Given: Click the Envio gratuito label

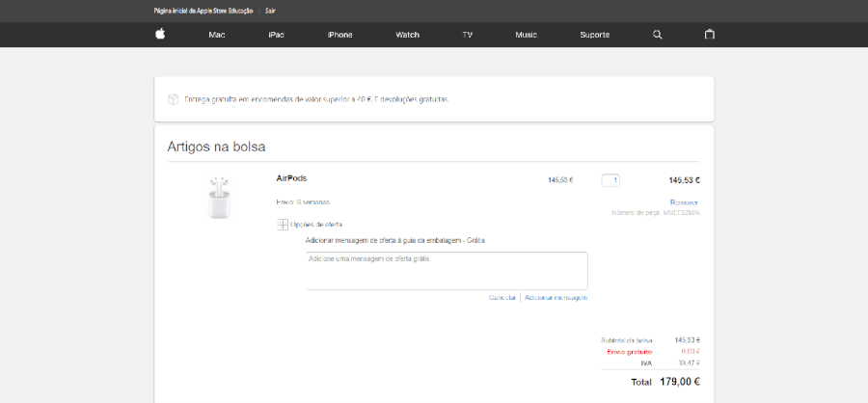Looking at the screenshot, I should pyautogui.click(x=630, y=352).
